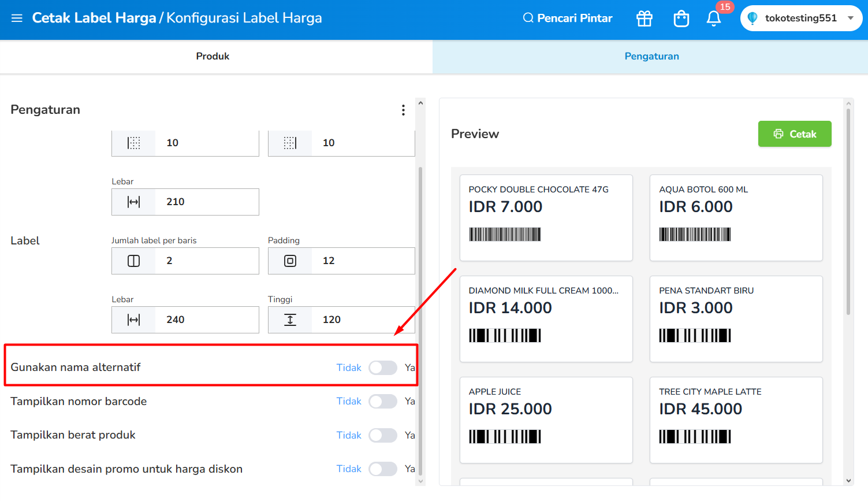Click the Preview heading text

[475, 134]
